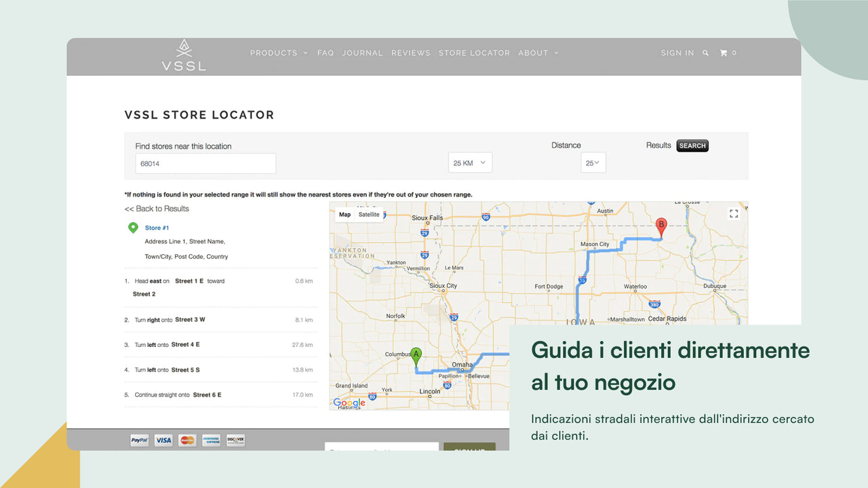The height and width of the screenshot is (488, 868).
Task: Switch to Map view tab
Action: click(344, 214)
